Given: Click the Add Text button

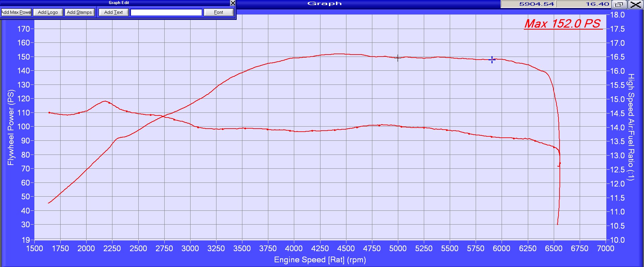Looking at the screenshot, I should 113,12.
